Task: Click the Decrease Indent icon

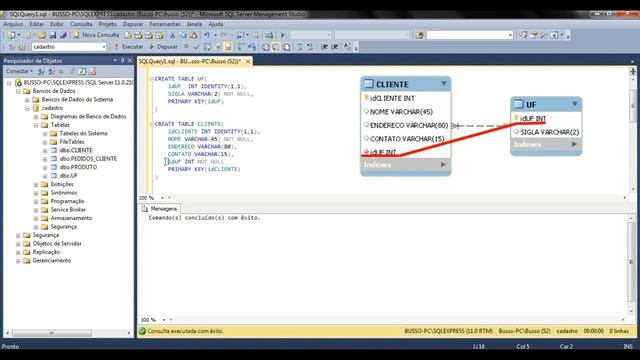Action: (324, 47)
